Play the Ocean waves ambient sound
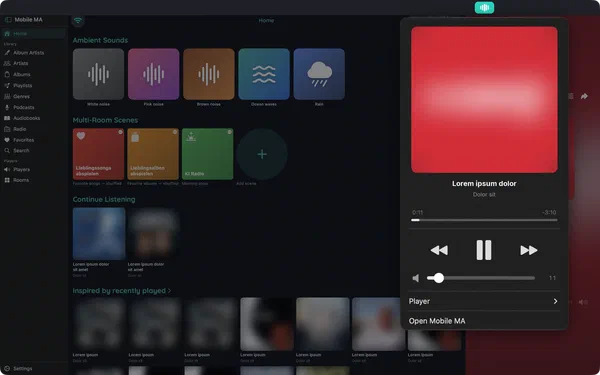Image resolution: width=600 pixels, height=375 pixels. tap(264, 74)
